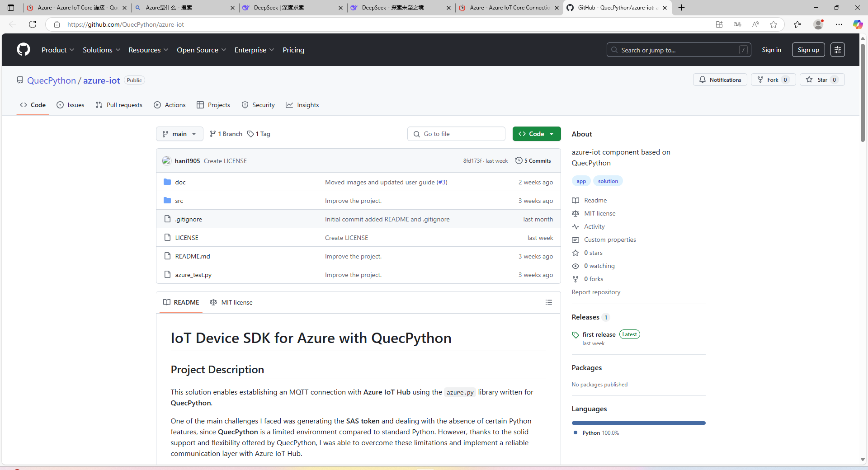Screen dimensions: 868x470
Task: Open the README outline list icon
Action: [x=548, y=302]
